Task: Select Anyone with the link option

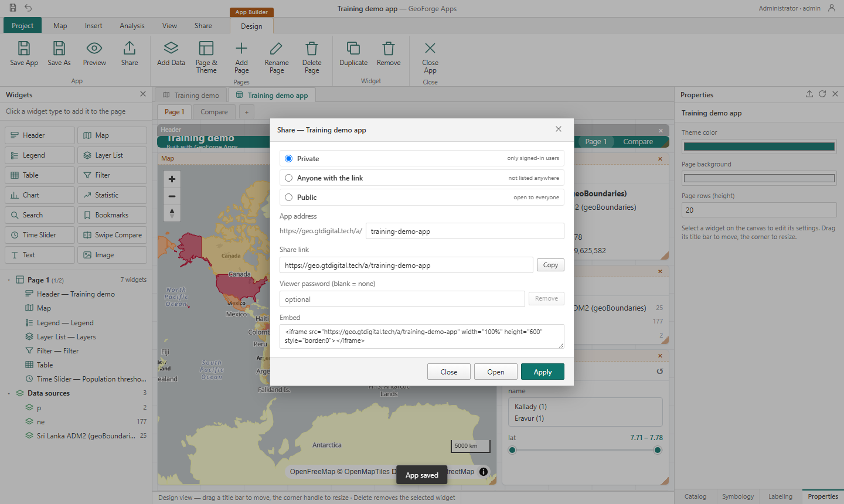Action: click(422, 178)
